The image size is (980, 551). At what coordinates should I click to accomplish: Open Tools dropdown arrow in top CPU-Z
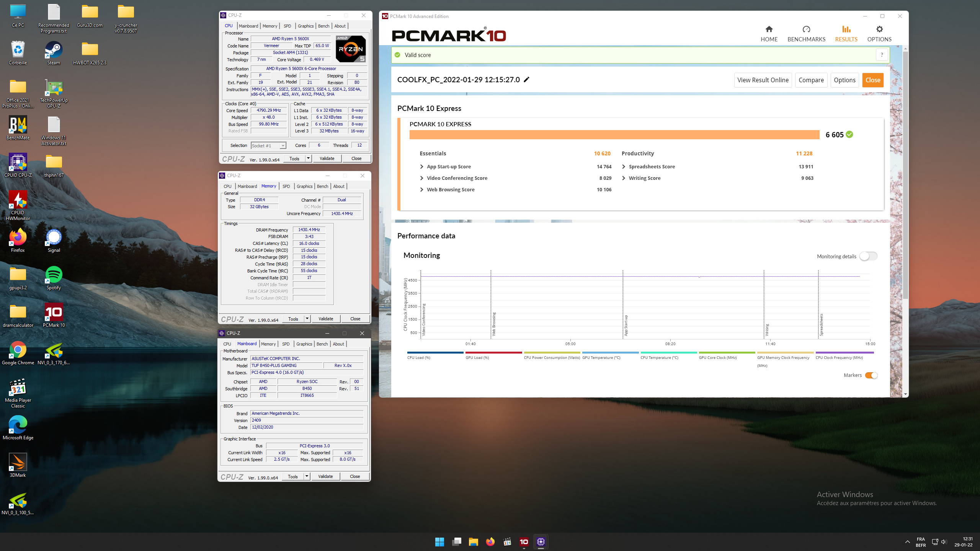tap(308, 158)
